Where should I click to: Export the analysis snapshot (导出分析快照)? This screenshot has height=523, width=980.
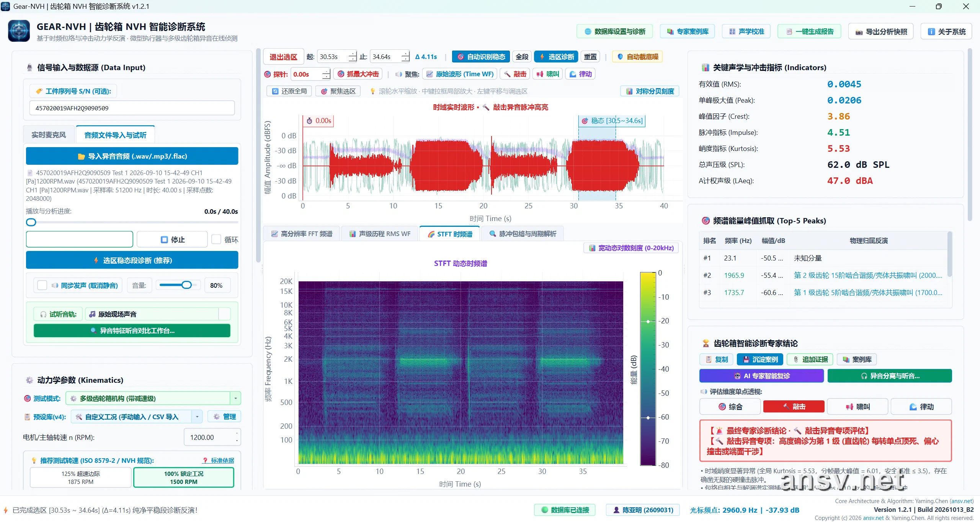881,31
